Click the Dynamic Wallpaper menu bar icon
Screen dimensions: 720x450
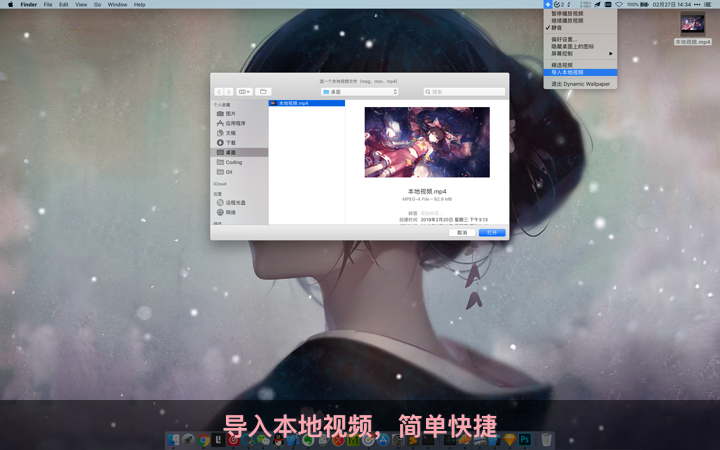pos(548,4)
